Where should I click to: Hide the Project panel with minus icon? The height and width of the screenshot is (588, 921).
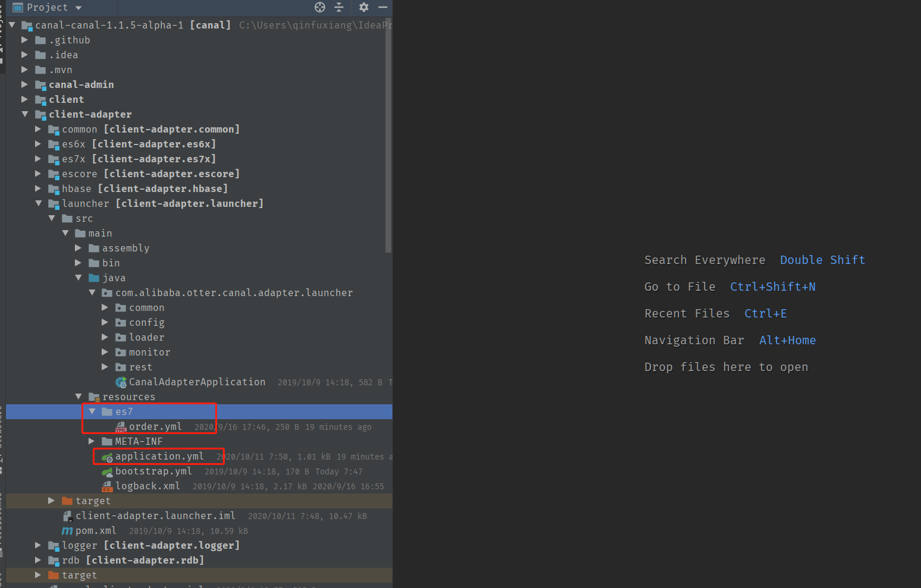383,7
